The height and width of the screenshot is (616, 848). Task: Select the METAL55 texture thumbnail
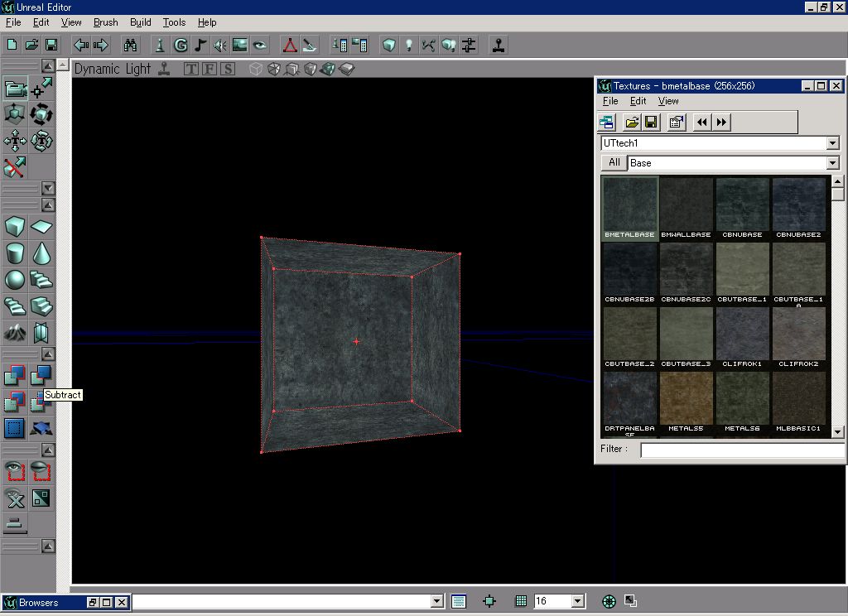(x=686, y=402)
